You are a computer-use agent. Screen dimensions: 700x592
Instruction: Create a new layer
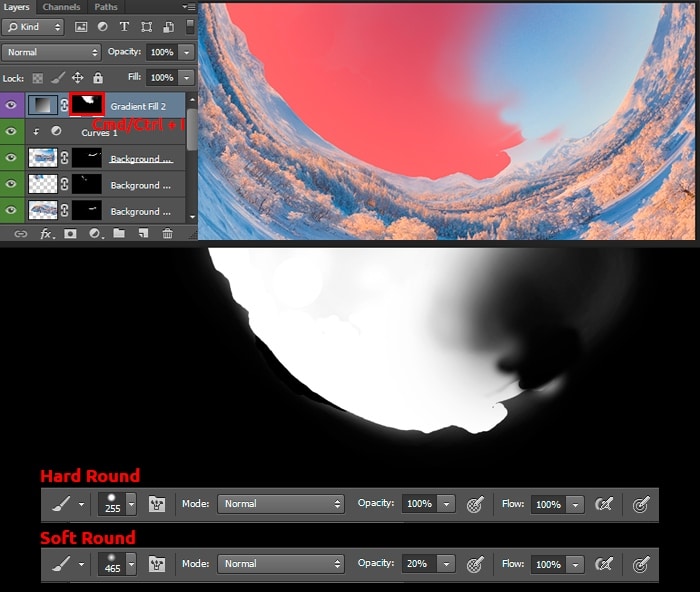point(143,233)
